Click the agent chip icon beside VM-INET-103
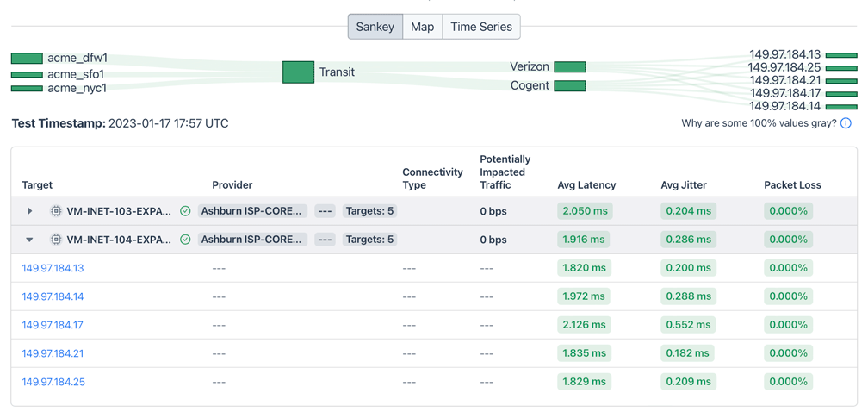 tap(56, 211)
